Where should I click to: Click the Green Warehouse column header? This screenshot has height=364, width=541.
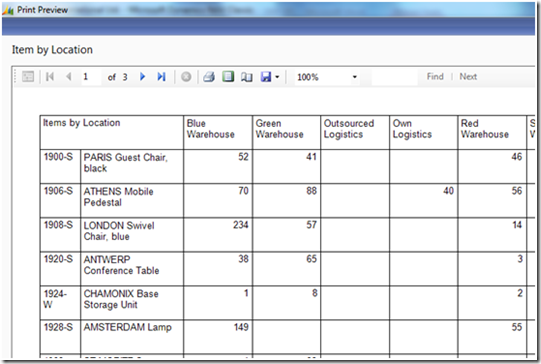(x=286, y=132)
